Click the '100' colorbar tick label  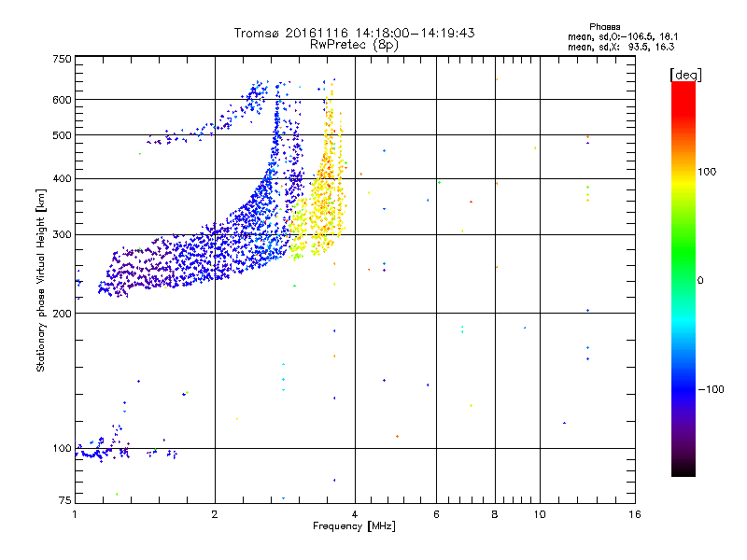click(707, 172)
